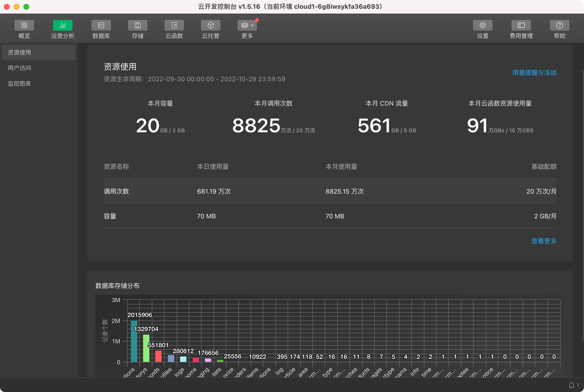584x392 pixels.
Task: Open the 费用管理 billing icon
Action: coord(521,25)
